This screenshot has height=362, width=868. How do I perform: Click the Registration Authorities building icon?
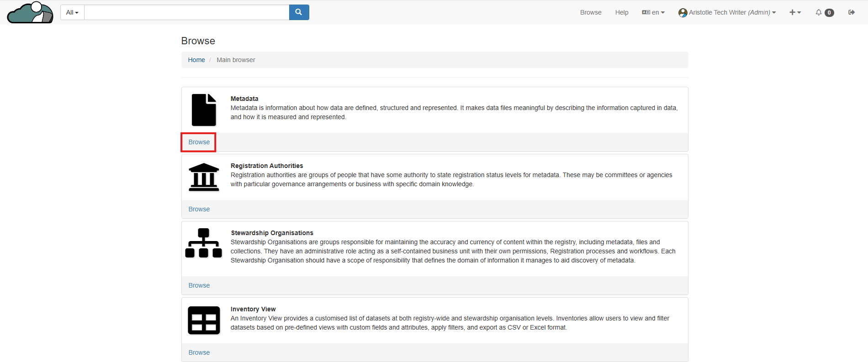click(204, 177)
